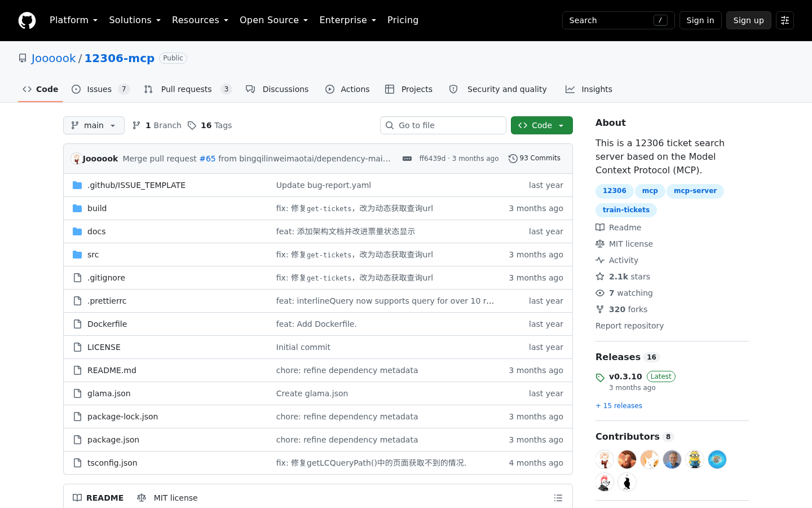Click the Dockerfile file icon
Screen dimensions: 812x508
[x=77, y=324]
